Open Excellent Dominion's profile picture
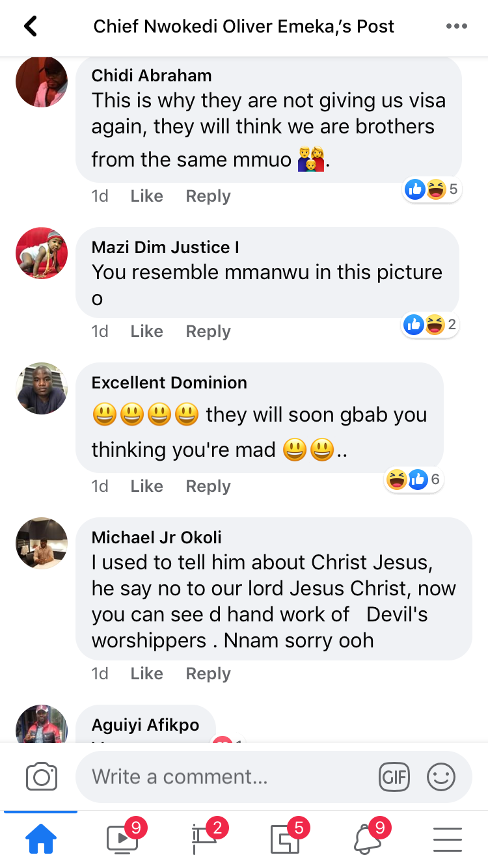488x868 pixels. [42, 388]
